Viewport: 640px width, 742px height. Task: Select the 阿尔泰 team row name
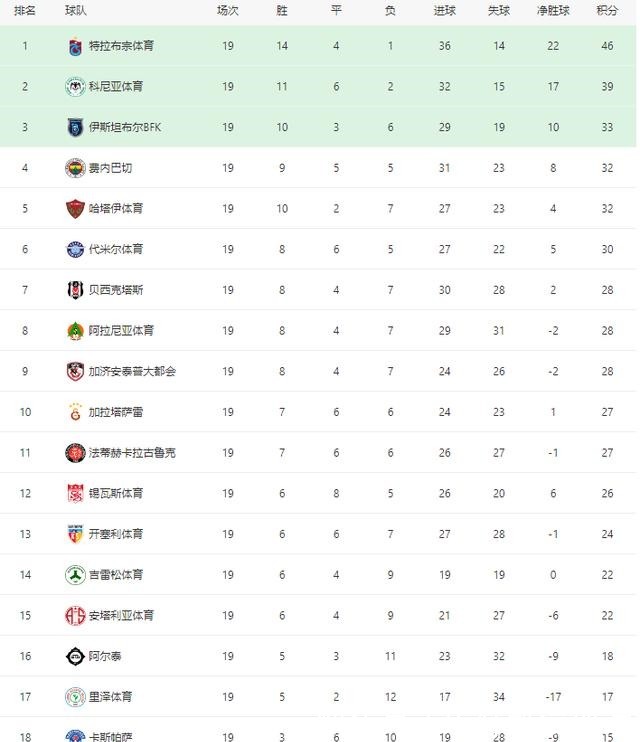[105, 656]
